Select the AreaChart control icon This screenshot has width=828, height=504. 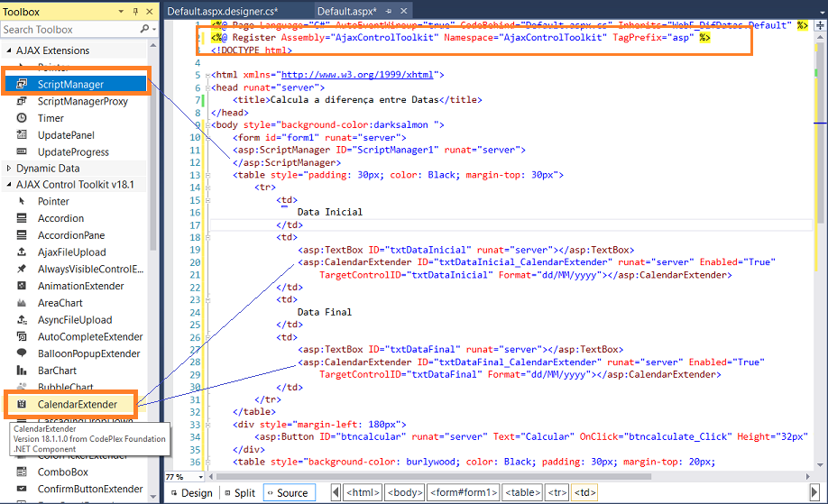click(x=22, y=302)
